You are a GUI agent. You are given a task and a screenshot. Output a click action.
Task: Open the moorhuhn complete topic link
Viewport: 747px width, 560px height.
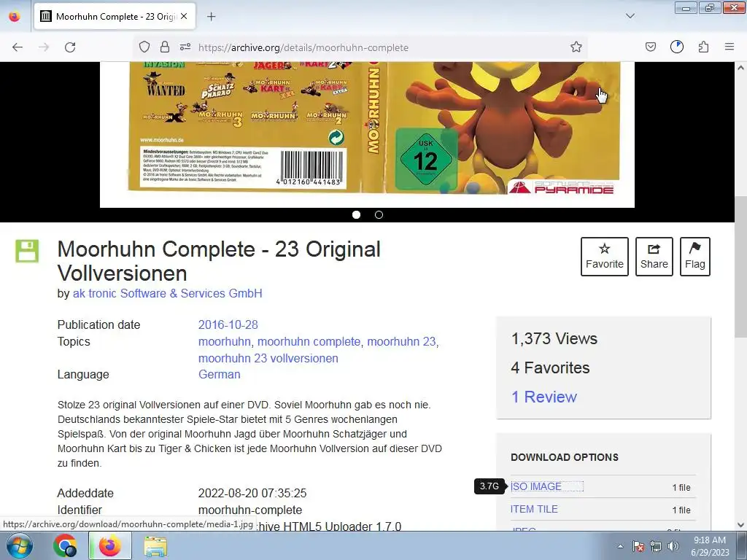(x=309, y=341)
